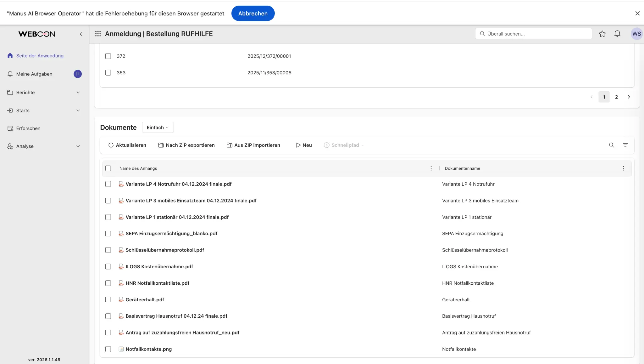Screen dimensions: 644x364
Task: Click the Aus ZIP importieren import icon
Action: coord(230,145)
